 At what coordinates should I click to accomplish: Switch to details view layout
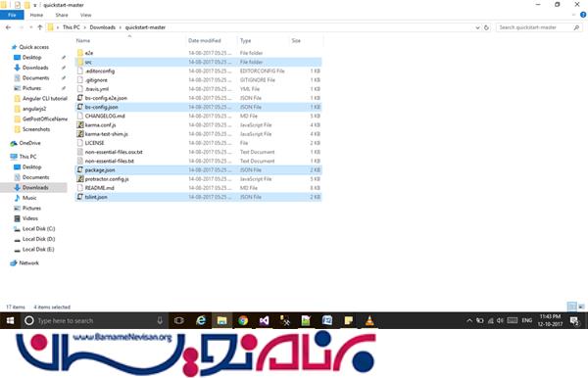coord(572,307)
